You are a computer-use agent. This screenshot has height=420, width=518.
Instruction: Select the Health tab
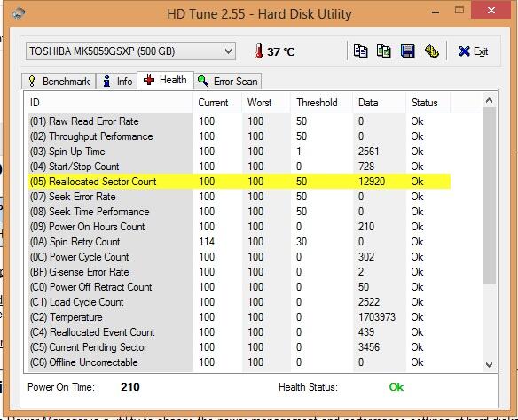click(166, 80)
